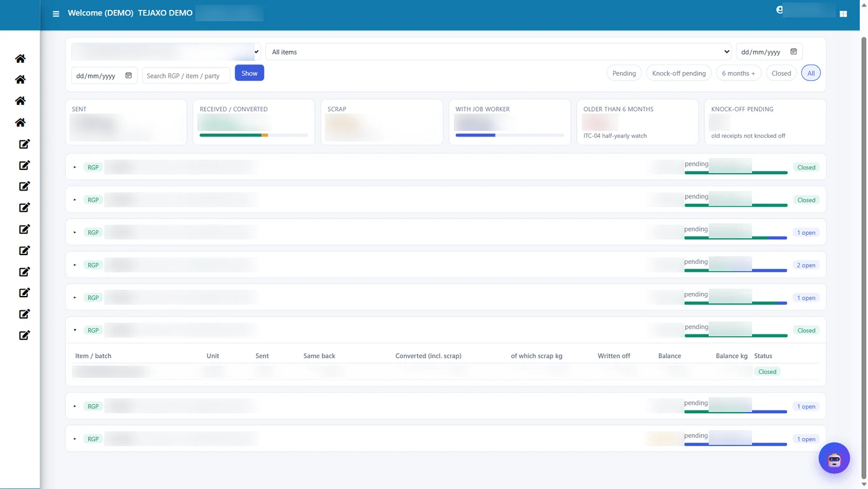This screenshot has width=868, height=489.
Task: Click the progress bar of the 2 open row
Action: click(736, 270)
